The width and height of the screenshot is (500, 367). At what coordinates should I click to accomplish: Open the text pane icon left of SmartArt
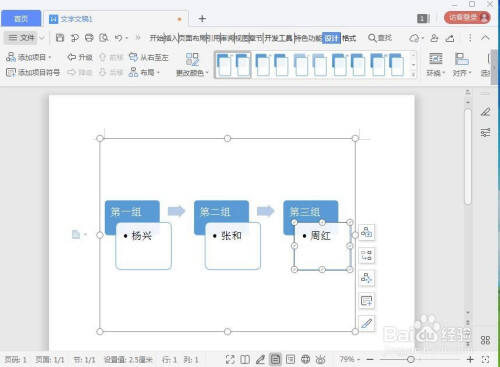(77, 235)
